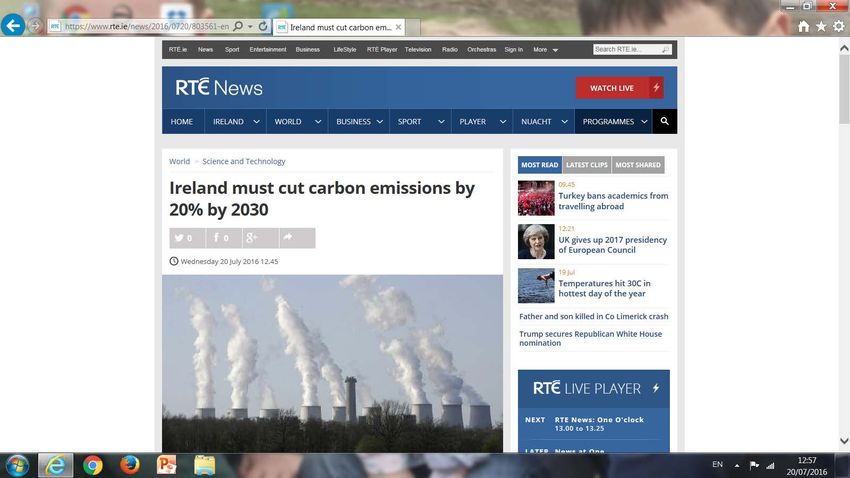Image resolution: width=850 pixels, height=478 pixels.
Task: Click Science and Technology breadcrumb link
Action: pos(243,162)
